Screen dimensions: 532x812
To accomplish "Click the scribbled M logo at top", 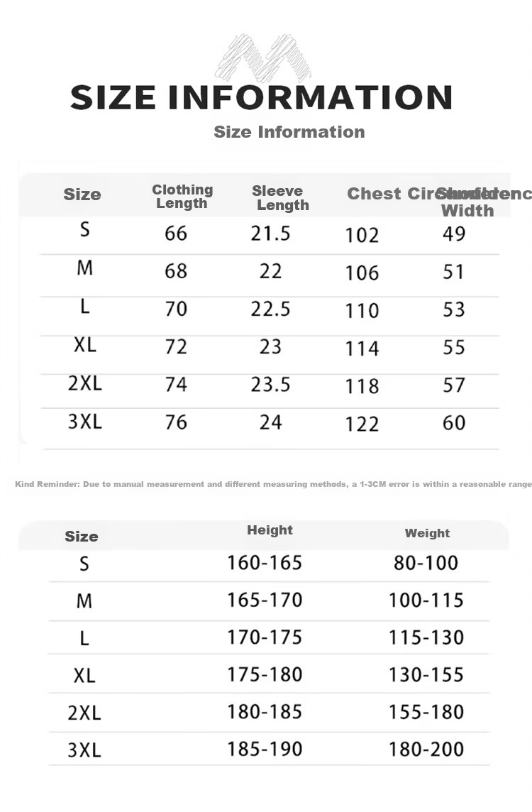I will pyautogui.click(x=264, y=58).
